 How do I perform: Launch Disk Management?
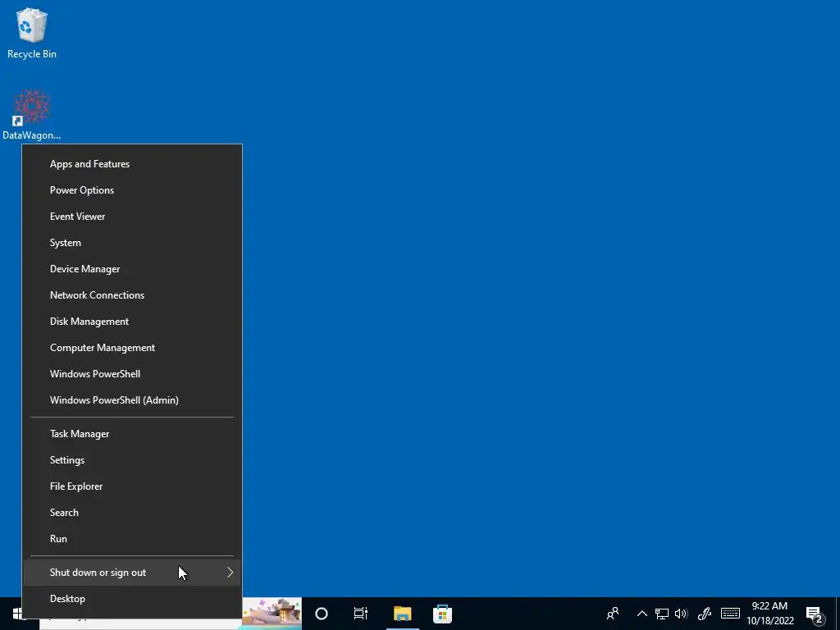click(132, 322)
